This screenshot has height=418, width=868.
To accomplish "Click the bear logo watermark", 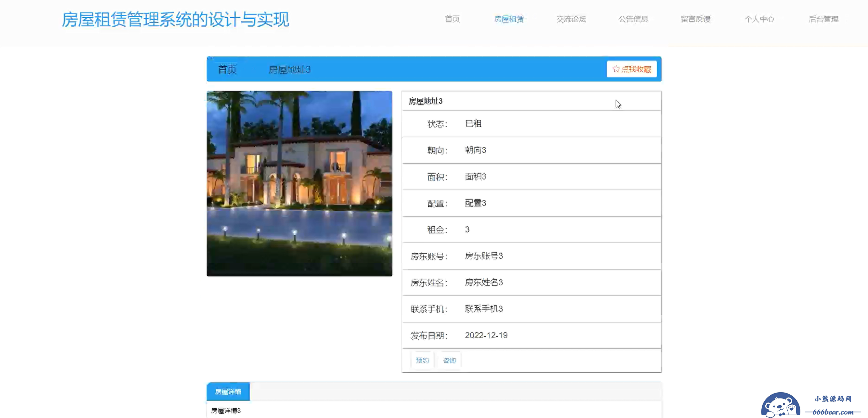I will (780, 405).
